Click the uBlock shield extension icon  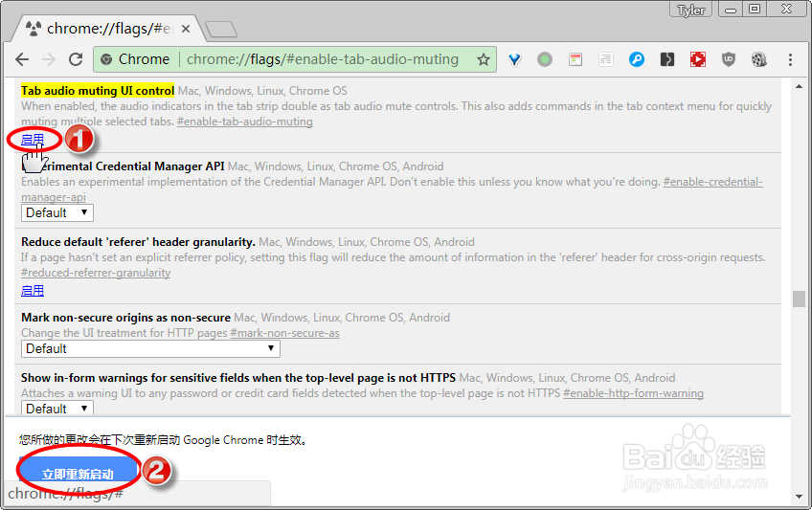pos(729,60)
